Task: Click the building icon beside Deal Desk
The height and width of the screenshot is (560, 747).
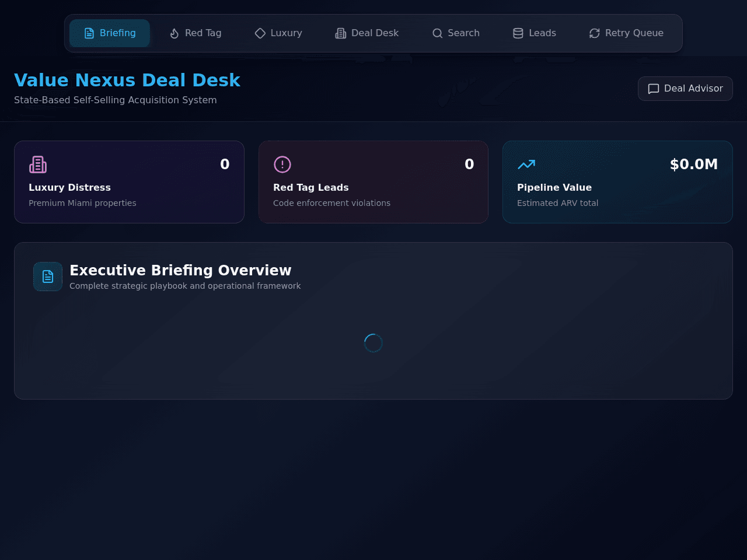Action: (341, 33)
